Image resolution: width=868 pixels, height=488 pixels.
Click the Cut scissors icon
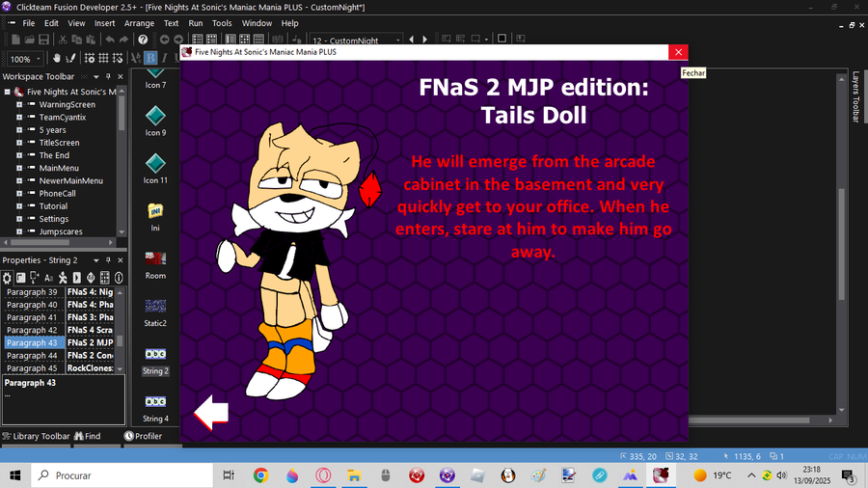pos(63,40)
